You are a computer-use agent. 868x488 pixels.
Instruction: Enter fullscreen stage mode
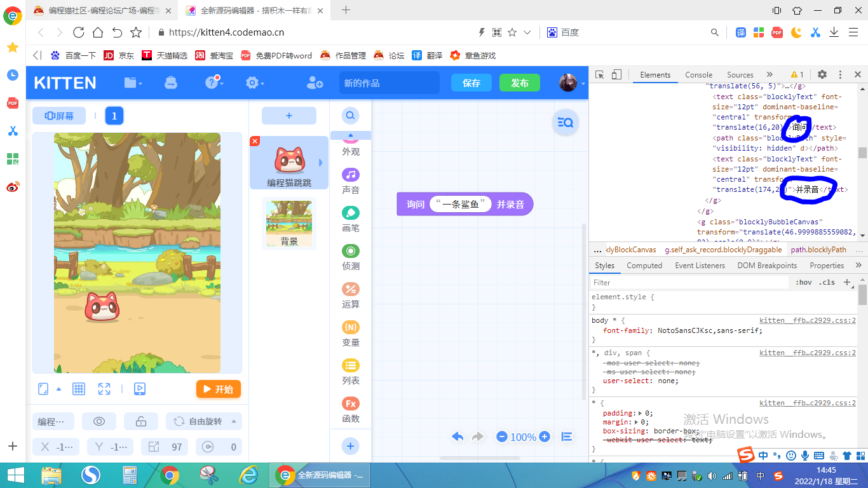104,389
